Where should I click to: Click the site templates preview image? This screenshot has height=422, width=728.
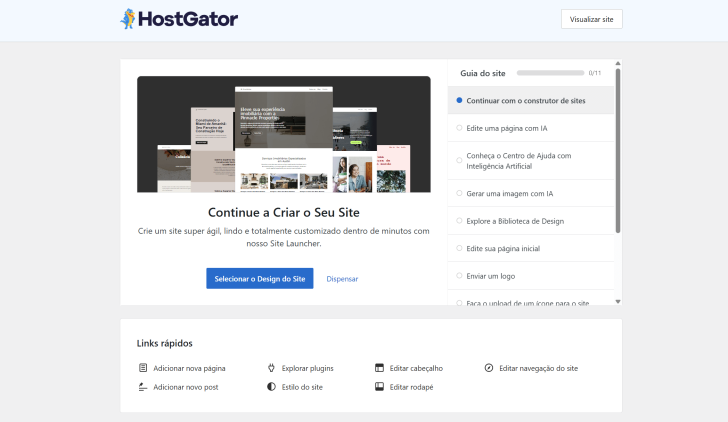click(x=284, y=134)
